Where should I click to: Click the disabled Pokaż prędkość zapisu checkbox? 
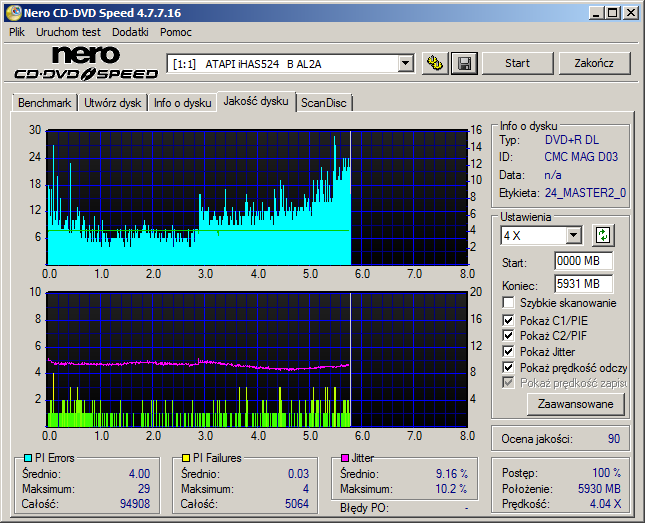tap(508, 383)
